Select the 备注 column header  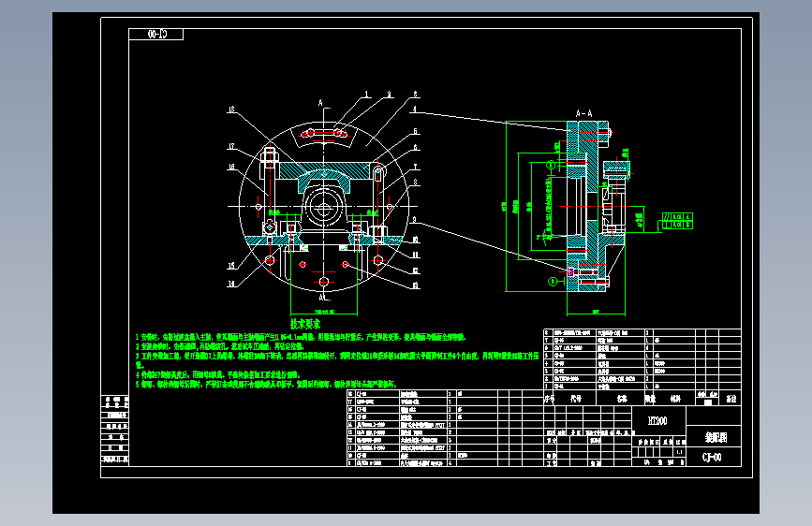click(731, 399)
